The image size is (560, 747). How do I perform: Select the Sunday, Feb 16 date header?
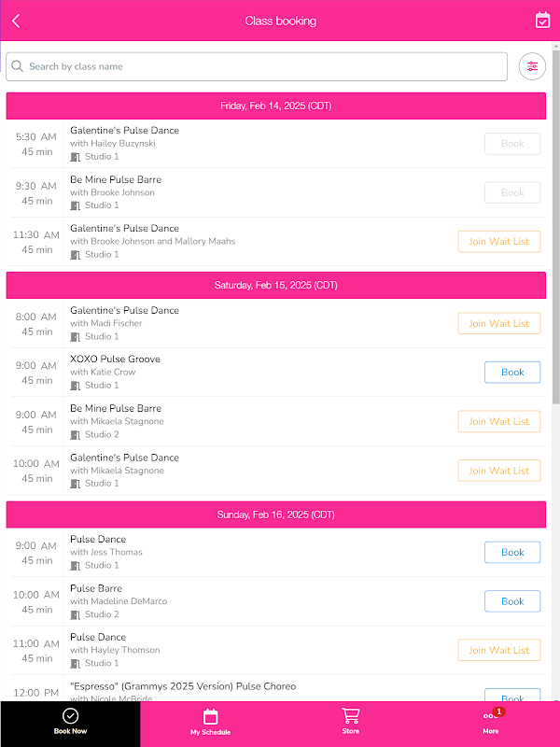(275, 514)
